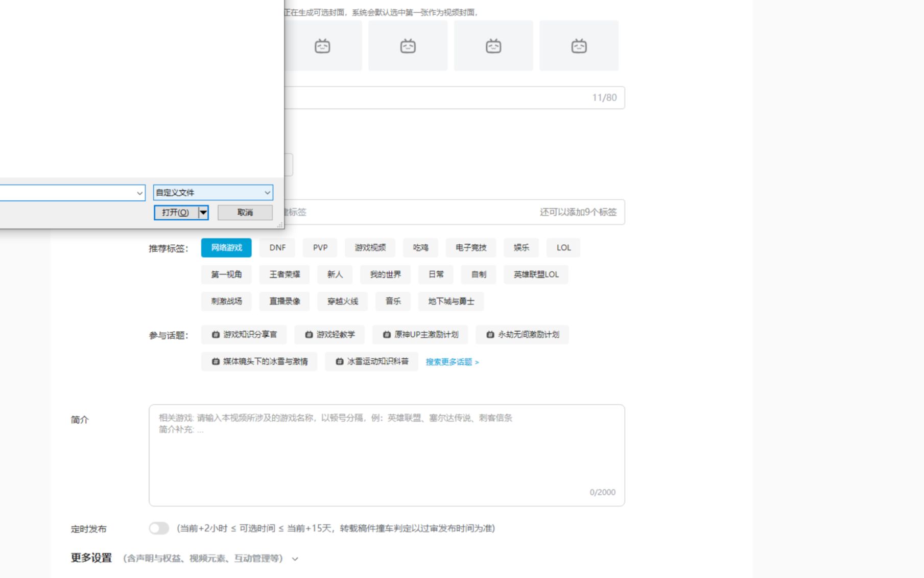Image resolution: width=924 pixels, height=578 pixels.
Task: Add the 音乐 tag
Action: coord(393,302)
